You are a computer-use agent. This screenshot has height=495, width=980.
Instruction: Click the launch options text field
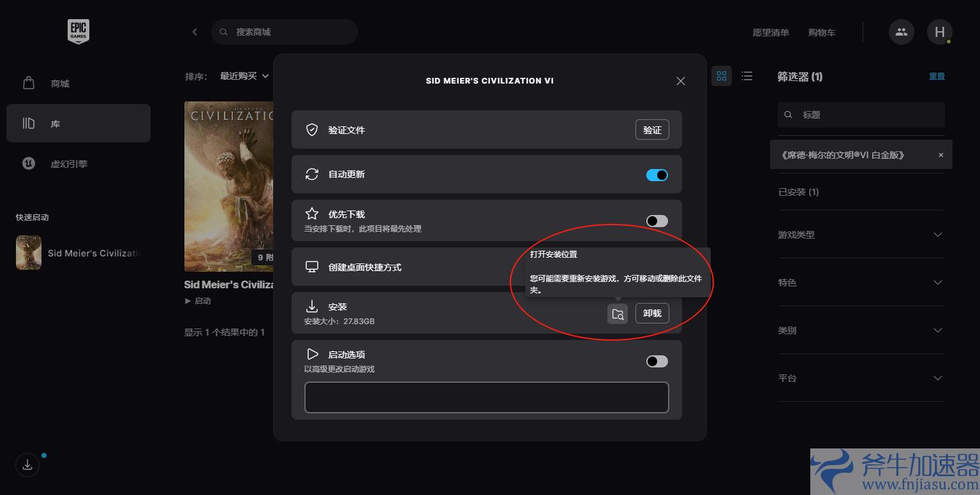click(x=486, y=397)
